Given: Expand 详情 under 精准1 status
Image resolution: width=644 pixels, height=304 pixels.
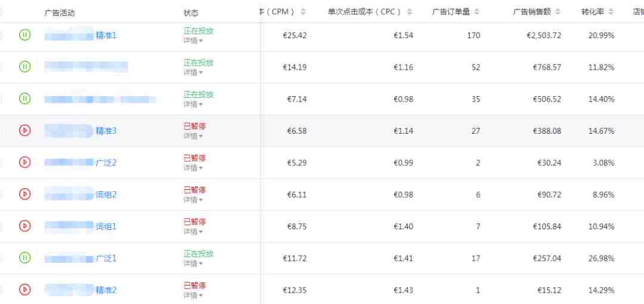Looking at the screenshot, I should (x=193, y=41).
